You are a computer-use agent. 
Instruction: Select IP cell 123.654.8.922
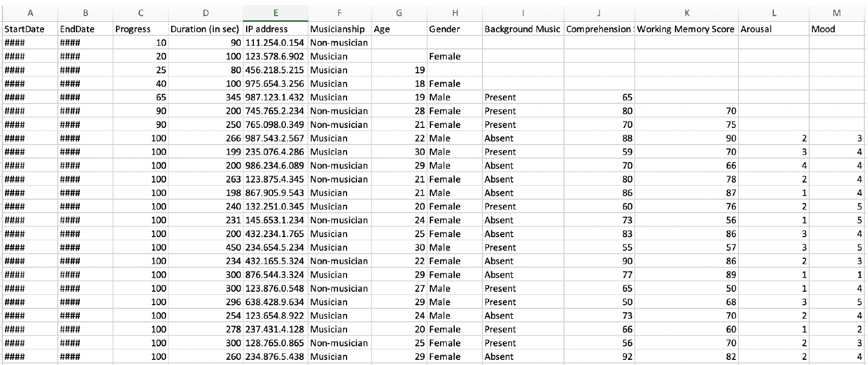pos(276,316)
